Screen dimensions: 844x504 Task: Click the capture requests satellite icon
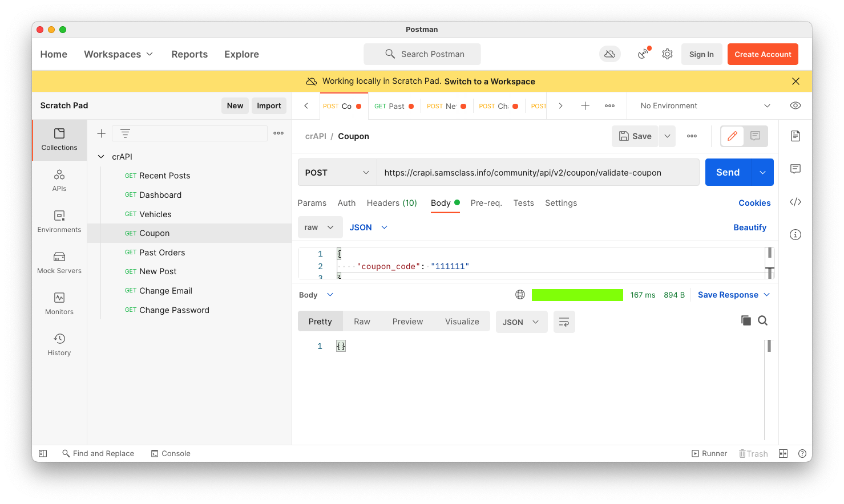tap(644, 54)
